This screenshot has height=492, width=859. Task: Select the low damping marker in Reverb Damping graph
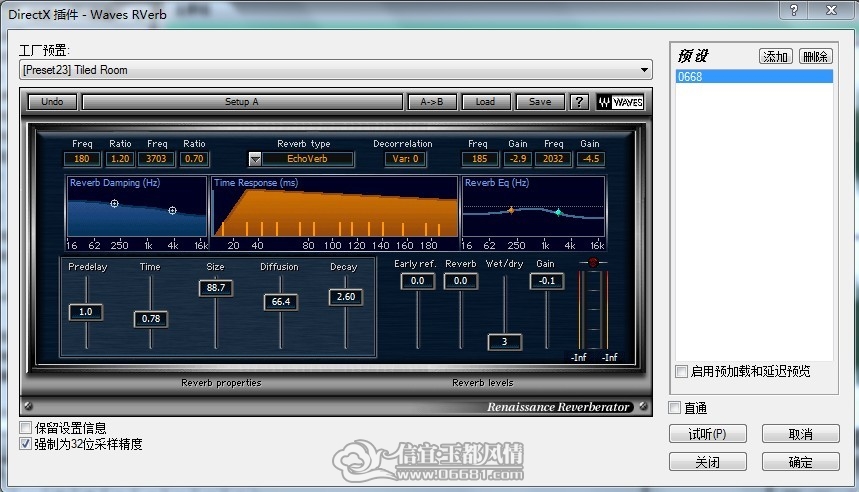114,203
